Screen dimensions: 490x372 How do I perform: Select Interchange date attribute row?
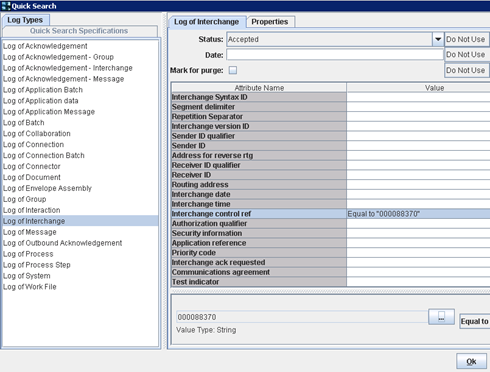pos(259,194)
